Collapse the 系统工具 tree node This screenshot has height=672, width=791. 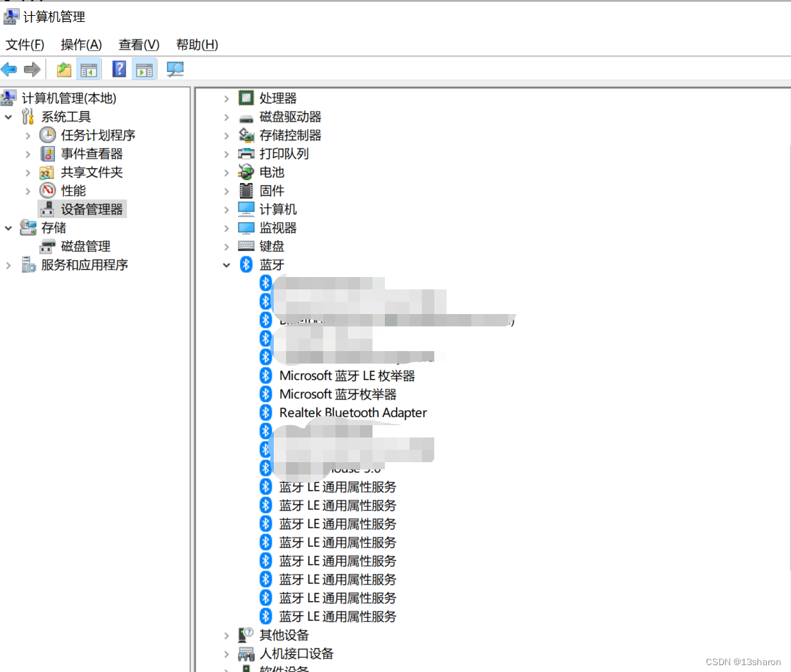pyautogui.click(x=9, y=117)
